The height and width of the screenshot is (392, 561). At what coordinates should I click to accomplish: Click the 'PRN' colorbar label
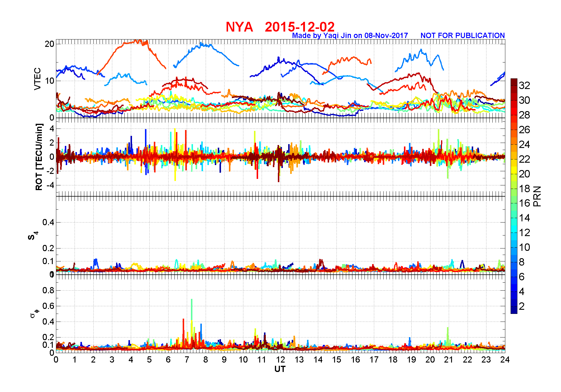(x=537, y=196)
